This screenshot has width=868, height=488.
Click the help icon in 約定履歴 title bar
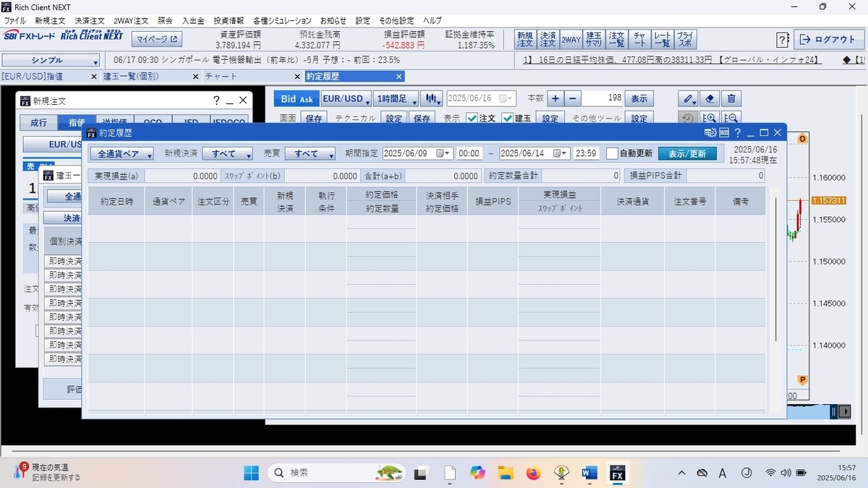coord(737,133)
